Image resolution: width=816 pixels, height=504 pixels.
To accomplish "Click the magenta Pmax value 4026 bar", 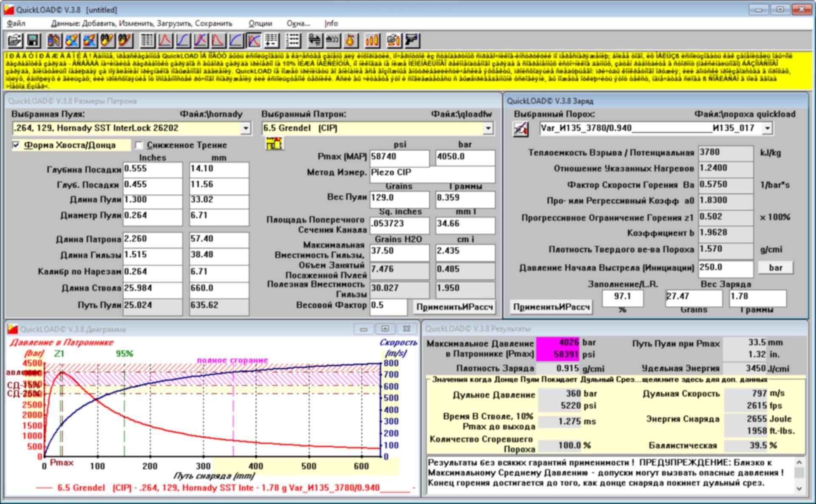I will click(x=558, y=342).
